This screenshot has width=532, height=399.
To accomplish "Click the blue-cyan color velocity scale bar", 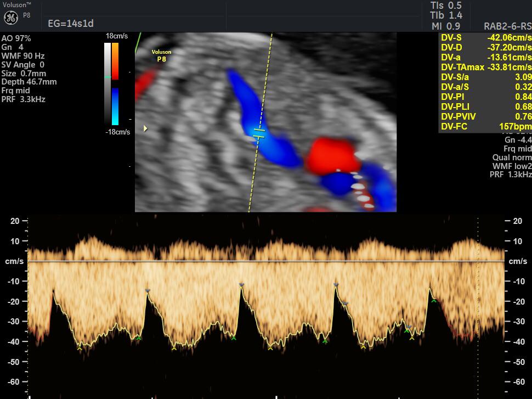I will pyautogui.click(x=115, y=106).
